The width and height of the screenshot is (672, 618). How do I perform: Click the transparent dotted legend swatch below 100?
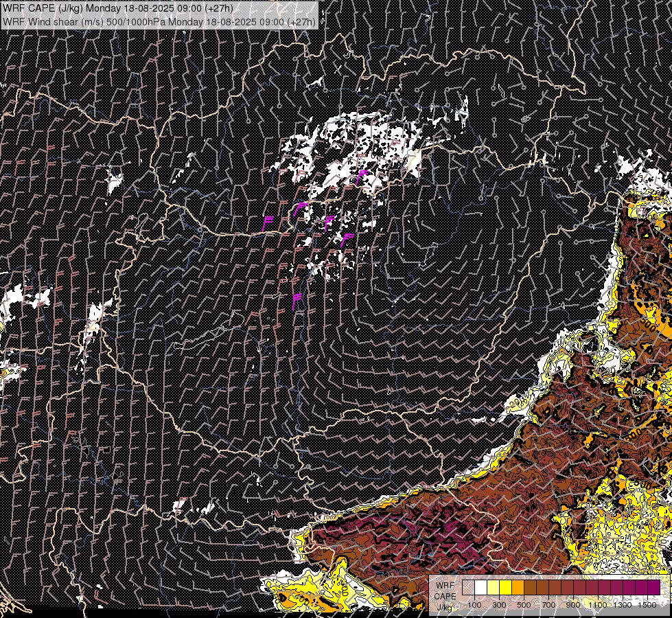(468, 587)
